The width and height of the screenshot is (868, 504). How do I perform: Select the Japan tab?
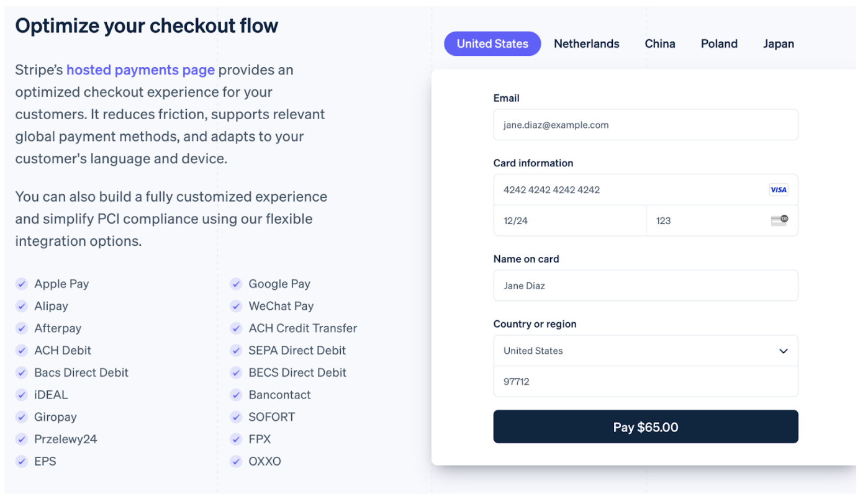coord(779,44)
